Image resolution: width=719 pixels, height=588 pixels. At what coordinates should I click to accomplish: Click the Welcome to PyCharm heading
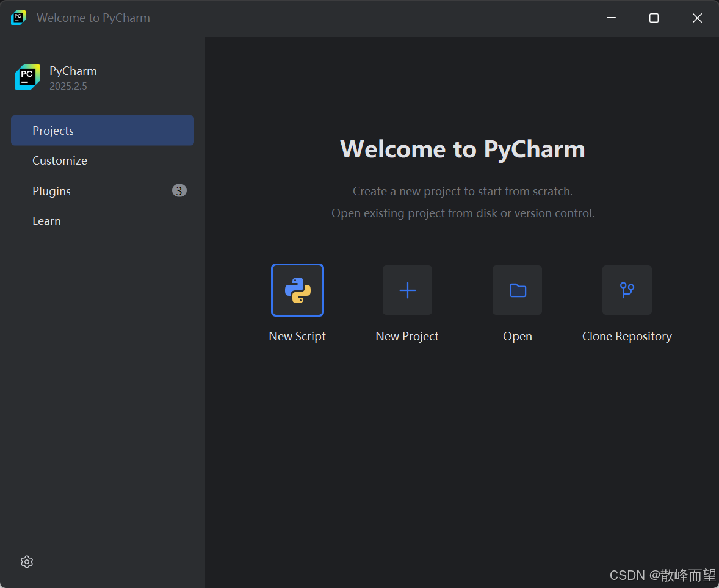pos(463,149)
